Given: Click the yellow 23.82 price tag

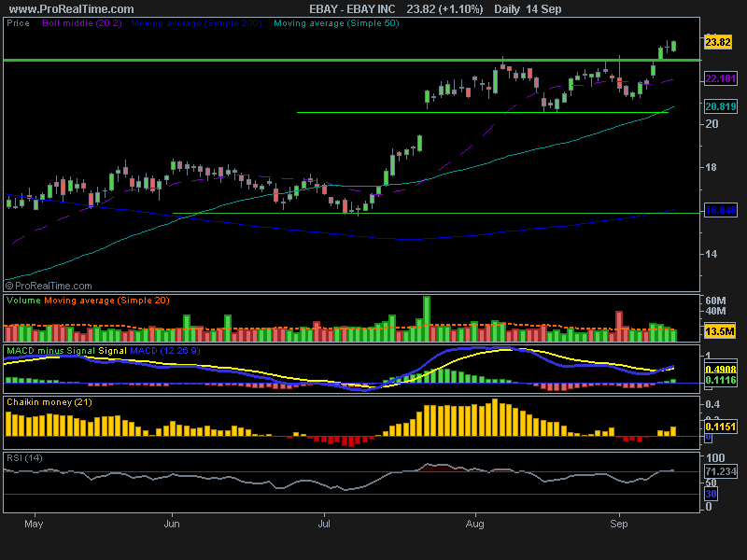Looking at the screenshot, I should pyautogui.click(x=718, y=42).
